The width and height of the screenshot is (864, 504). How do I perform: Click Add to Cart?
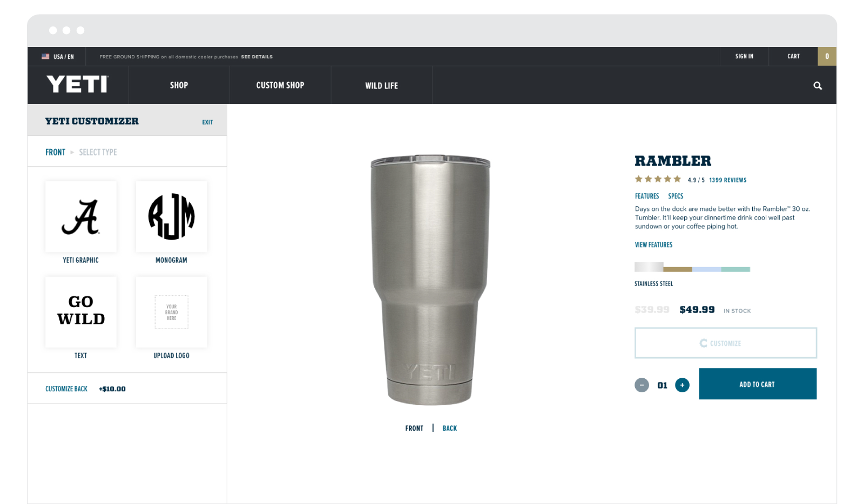pyautogui.click(x=758, y=384)
